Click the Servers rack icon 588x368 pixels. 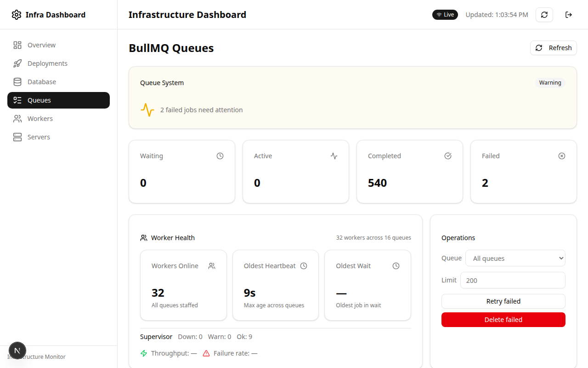coord(17,137)
